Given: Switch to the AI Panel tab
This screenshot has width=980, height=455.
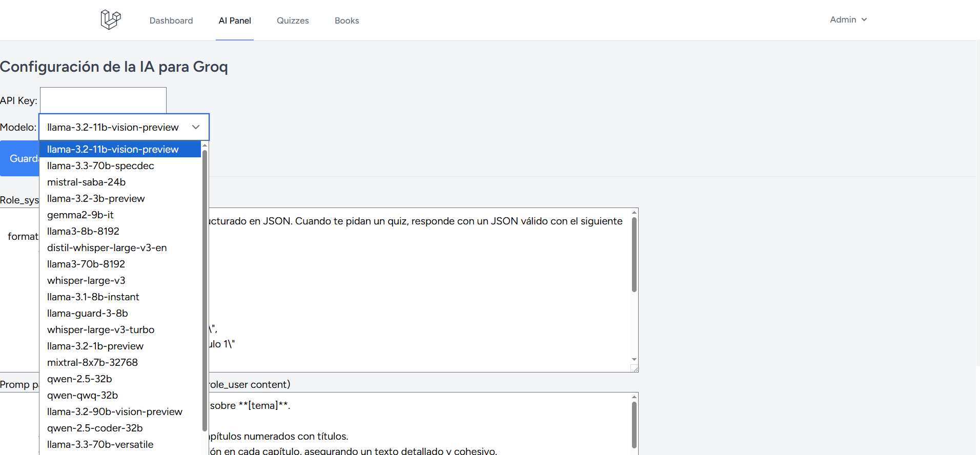Looking at the screenshot, I should tap(235, 20).
